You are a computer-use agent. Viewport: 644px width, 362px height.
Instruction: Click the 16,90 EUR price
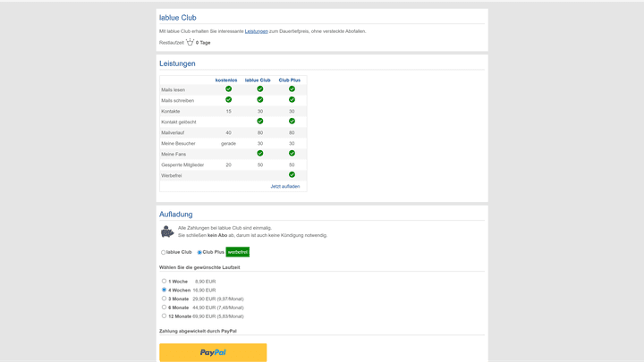[x=204, y=290]
